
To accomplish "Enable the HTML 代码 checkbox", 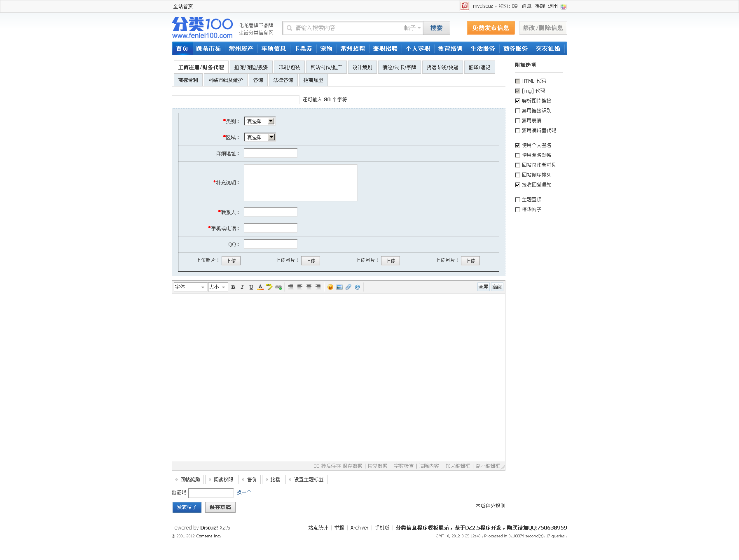I will coord(517,81).
